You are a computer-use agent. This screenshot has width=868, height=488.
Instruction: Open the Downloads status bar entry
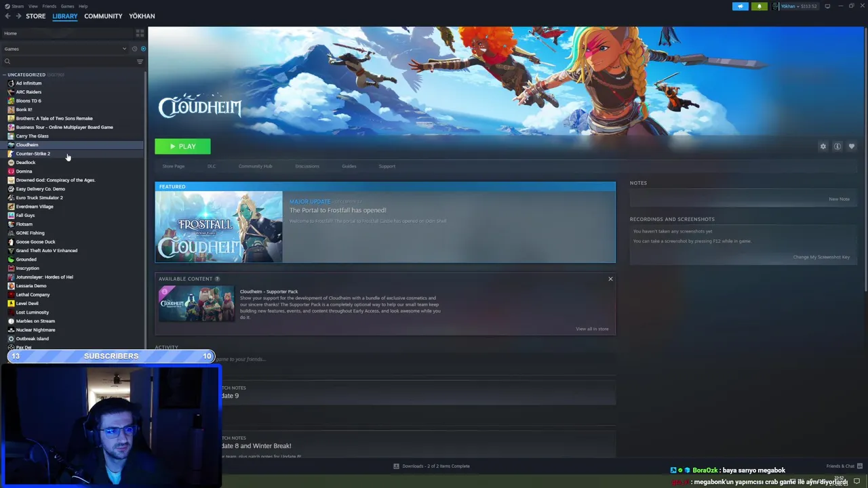[x=432, y=466]
